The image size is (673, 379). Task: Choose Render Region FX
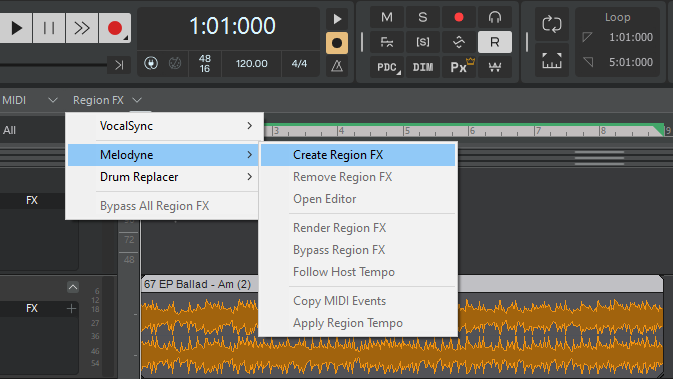[358, 228]
